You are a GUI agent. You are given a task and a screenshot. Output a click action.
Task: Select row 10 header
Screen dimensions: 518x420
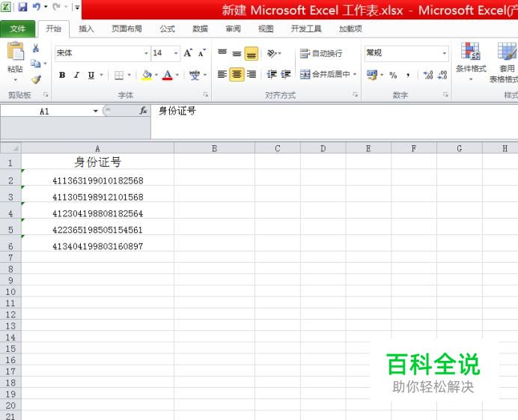point(10,291)
